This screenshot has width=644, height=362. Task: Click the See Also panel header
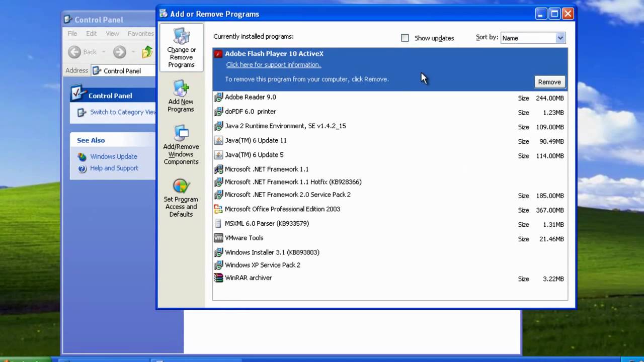pos(113,140)
